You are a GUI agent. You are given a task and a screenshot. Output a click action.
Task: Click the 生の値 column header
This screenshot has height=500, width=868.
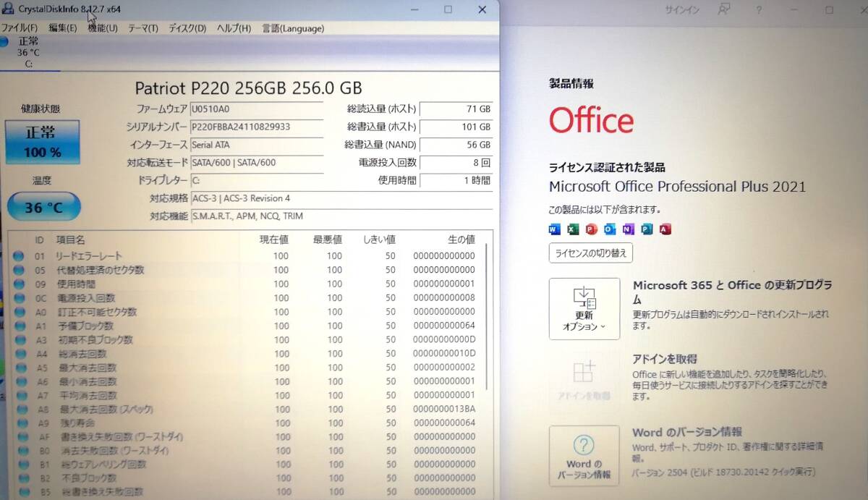(461, 240)
